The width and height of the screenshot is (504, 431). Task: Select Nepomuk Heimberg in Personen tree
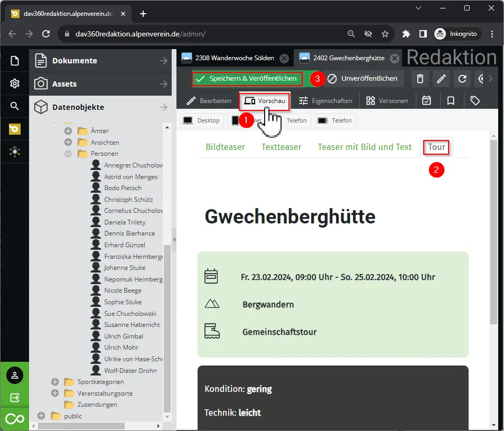pos(133,279)
